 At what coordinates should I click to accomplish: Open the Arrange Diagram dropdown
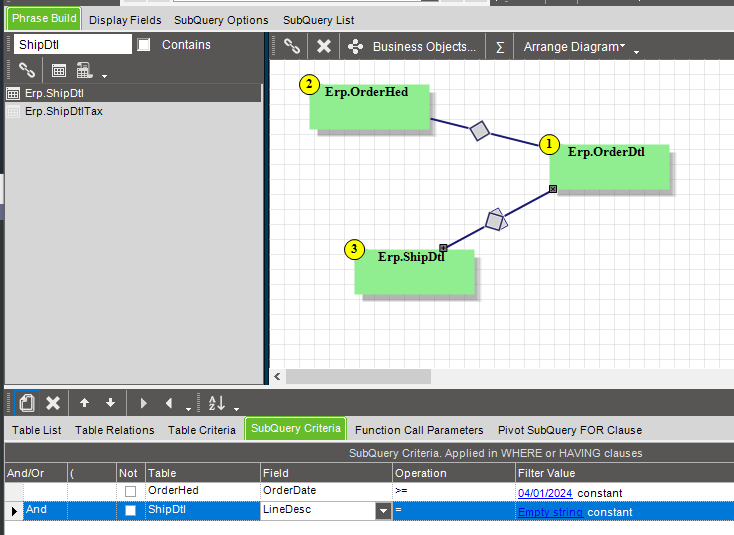[574, 47]
